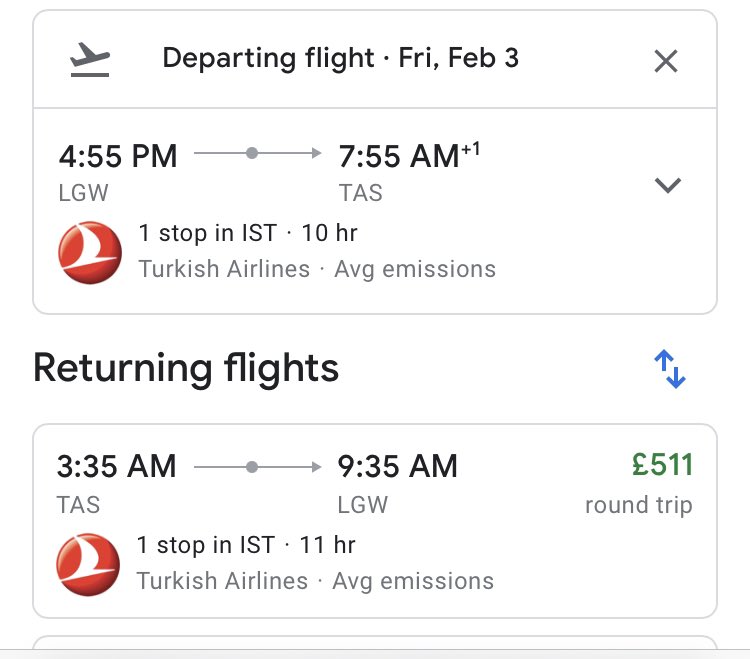Click the 4:55 PM departure time
750x659 pixels.
tap(118, 156)
